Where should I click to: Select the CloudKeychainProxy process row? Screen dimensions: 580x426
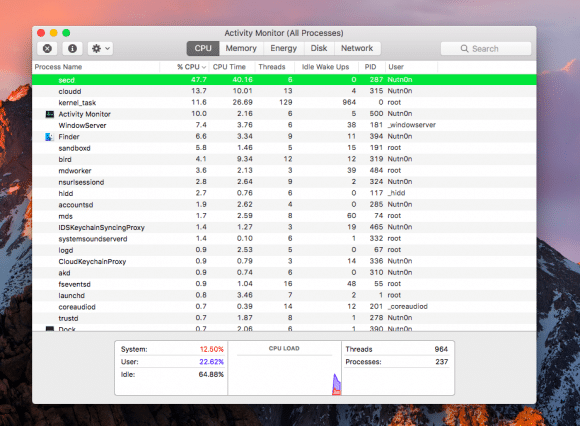[284, 261]
